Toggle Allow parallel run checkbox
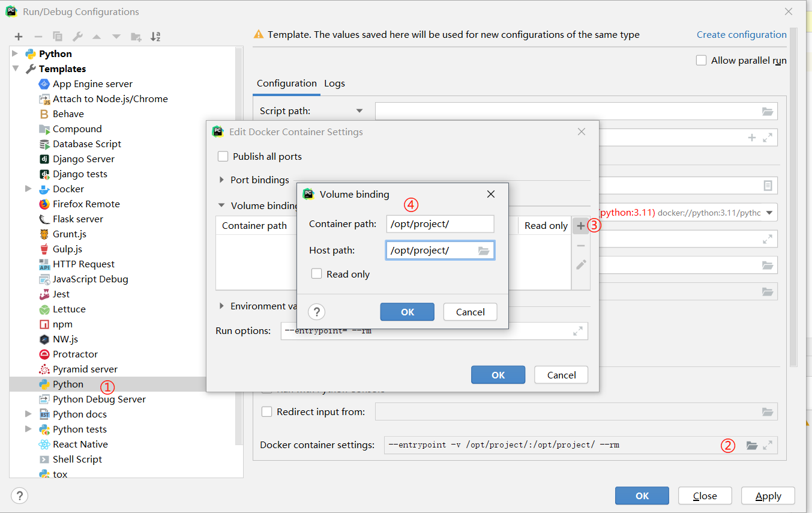Screen dimensions: 812x513 coord(701,60)
